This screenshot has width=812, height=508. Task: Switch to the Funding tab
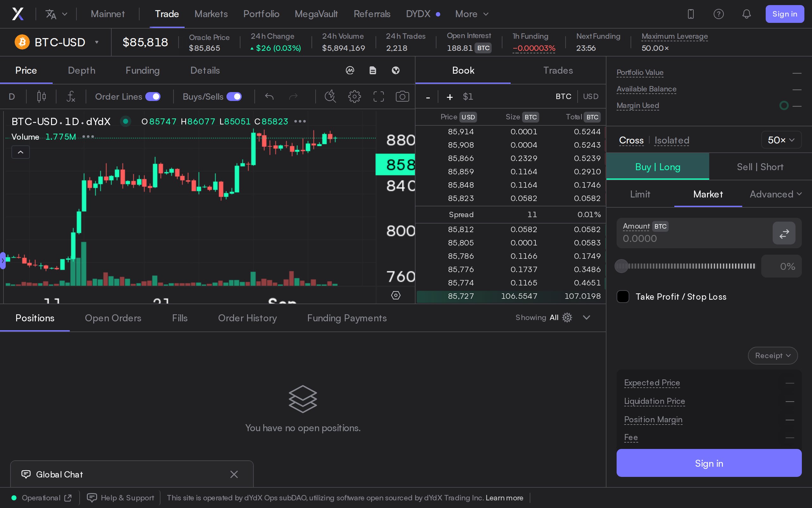point(143,70)
